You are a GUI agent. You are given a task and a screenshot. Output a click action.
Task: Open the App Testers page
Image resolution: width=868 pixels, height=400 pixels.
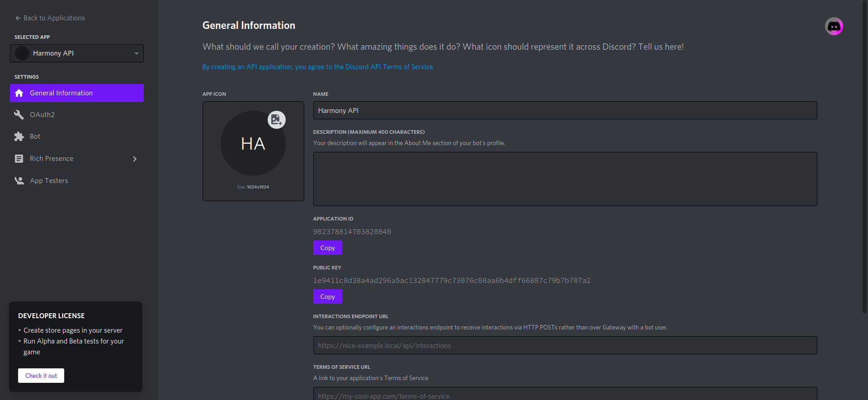(x=77, y=181)
